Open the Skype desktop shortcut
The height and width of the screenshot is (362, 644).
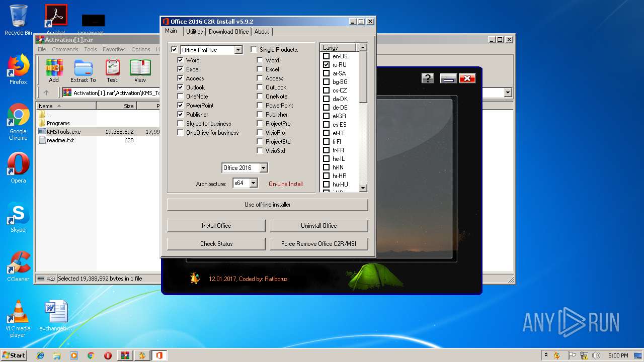point(18,217)
